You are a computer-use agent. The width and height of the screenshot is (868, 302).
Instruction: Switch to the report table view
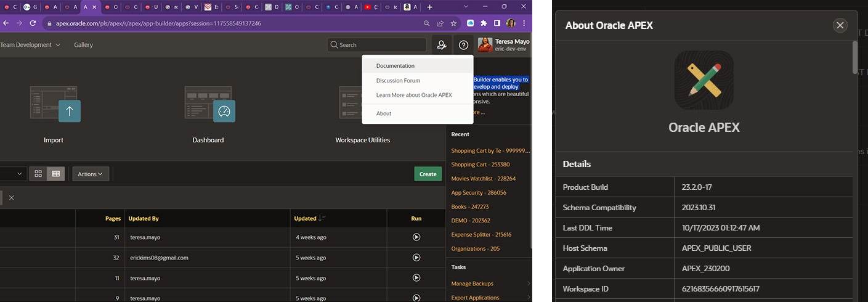click(x=55, y=174)
